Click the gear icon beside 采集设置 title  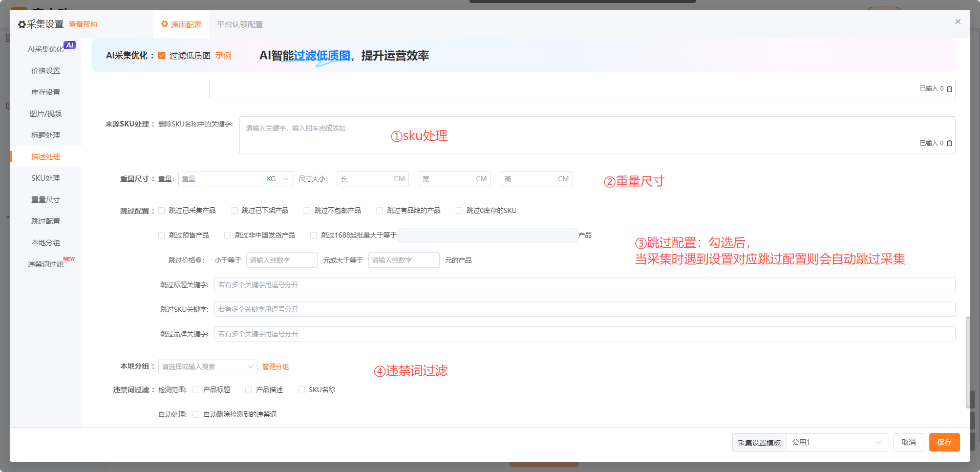22,25
